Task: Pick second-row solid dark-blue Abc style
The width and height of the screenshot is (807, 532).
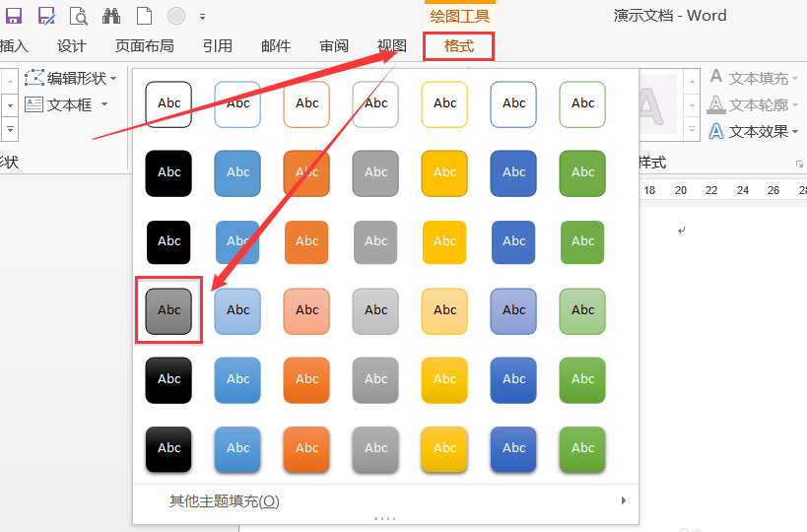Action: pos(513,173)
